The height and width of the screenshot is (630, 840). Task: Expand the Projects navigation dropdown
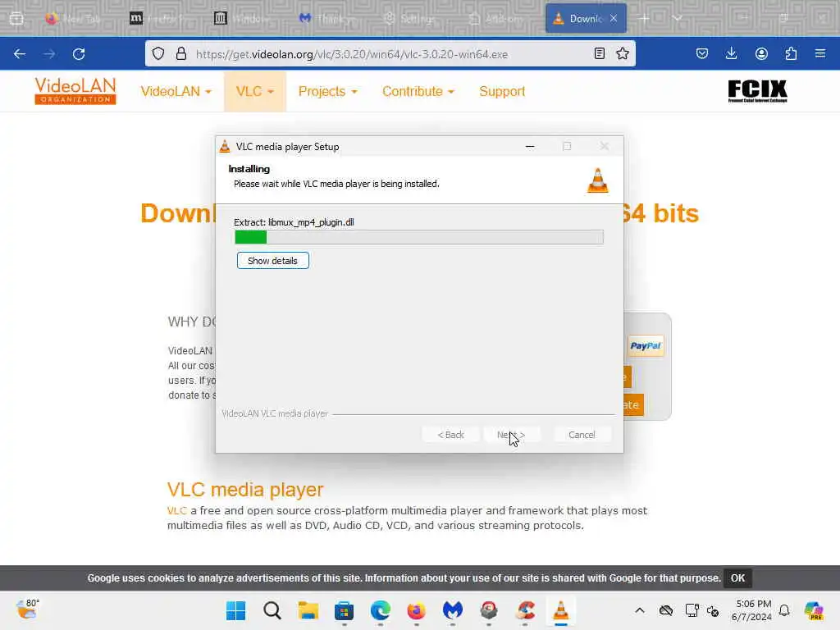327,92
